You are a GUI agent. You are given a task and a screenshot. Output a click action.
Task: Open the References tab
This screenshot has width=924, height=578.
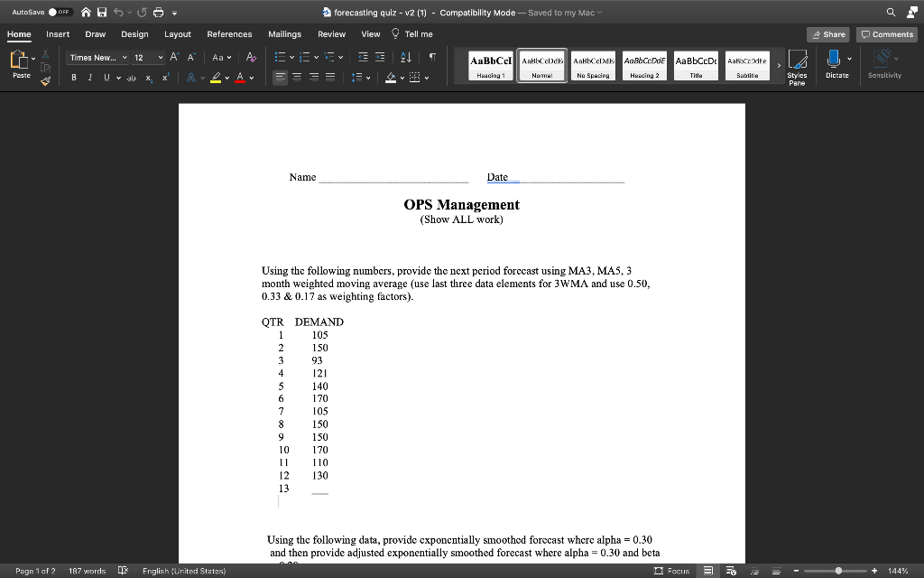pos(229,33)
